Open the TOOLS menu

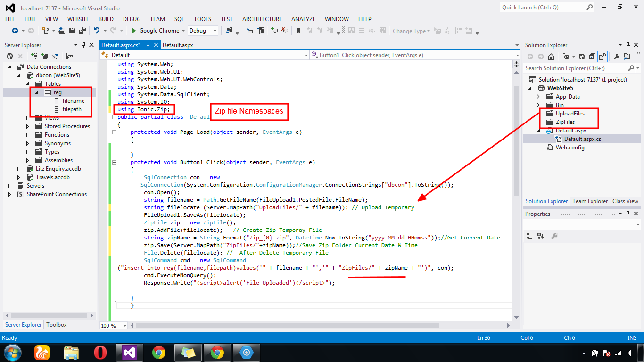(x=203, y=19)
